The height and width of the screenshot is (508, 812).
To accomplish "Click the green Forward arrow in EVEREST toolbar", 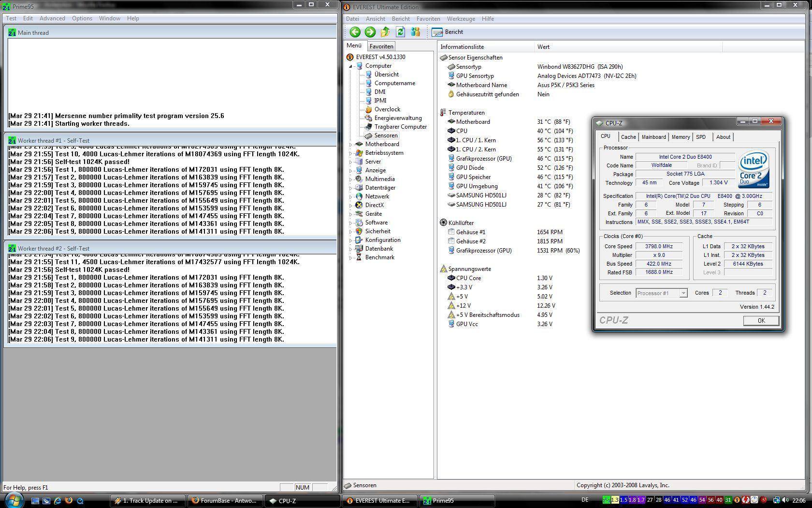I will pos(370,32).
